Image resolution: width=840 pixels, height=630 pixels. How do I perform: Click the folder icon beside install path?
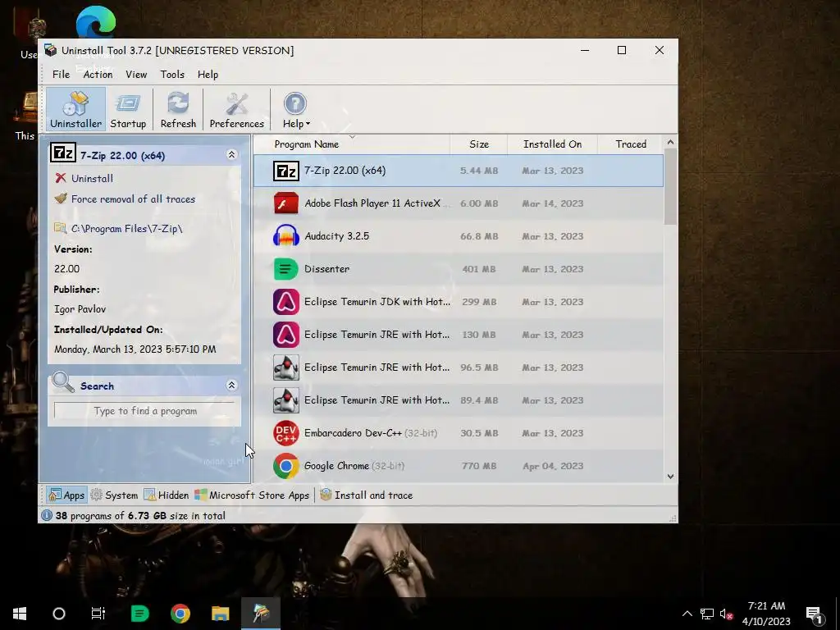click(x=60, y=228)
